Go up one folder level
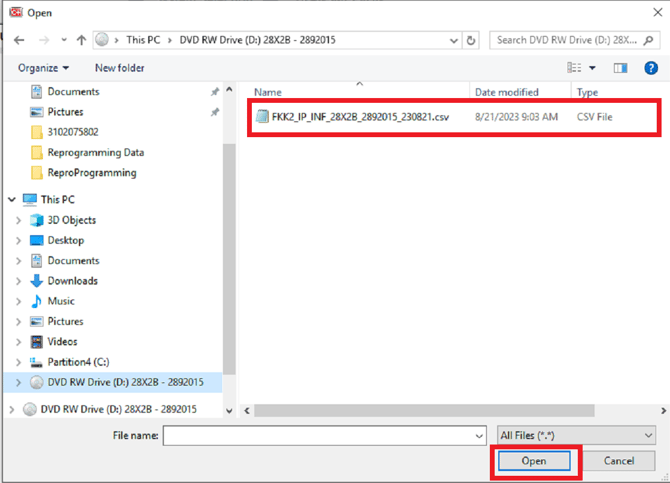This screenshot has height=483, width=670. (81, 40)
